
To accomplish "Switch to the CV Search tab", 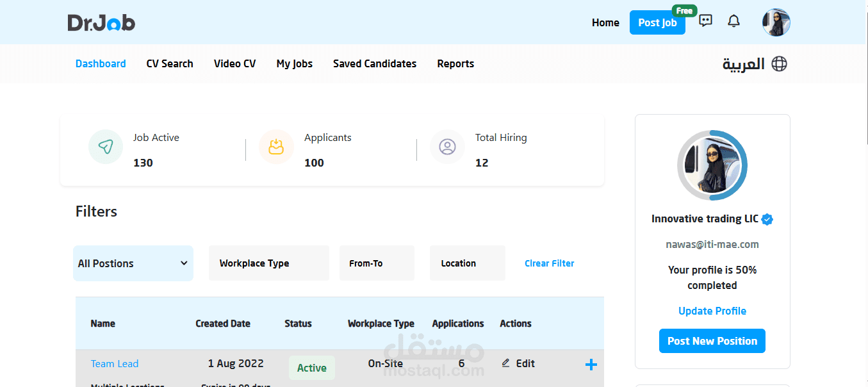I will [169, 63].
